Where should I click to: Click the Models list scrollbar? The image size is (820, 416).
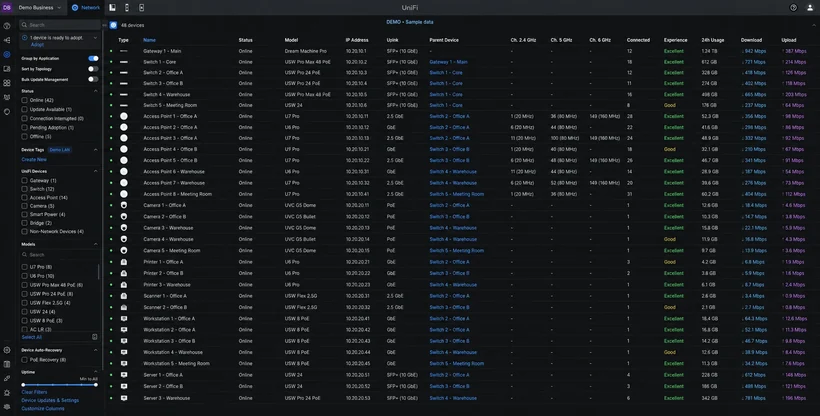click(99, 272)
